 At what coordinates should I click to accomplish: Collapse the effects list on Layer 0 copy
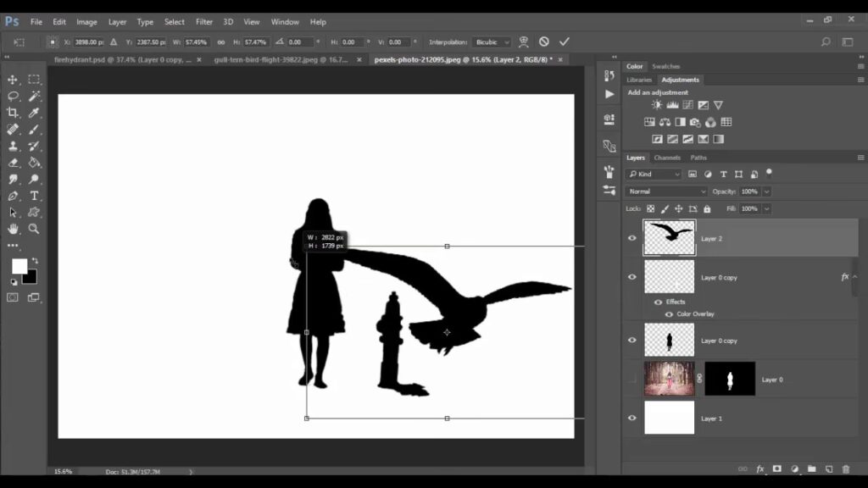pyautogui.click(x=854, y=276)
